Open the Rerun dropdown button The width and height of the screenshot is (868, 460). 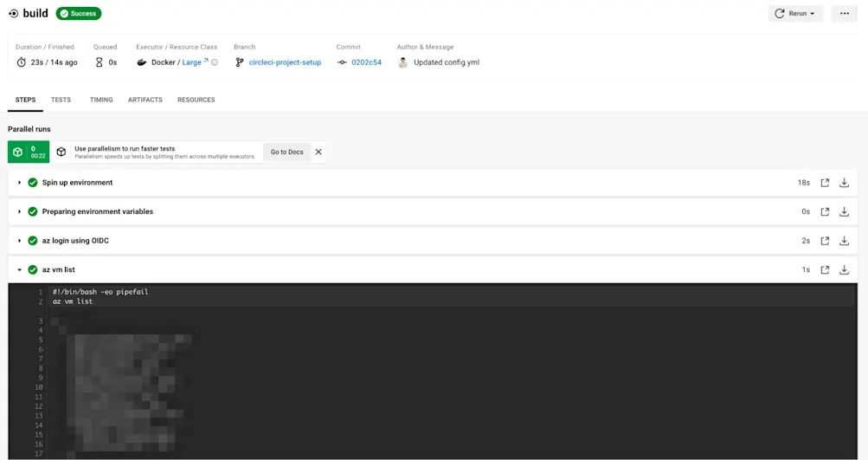(795, 13)
